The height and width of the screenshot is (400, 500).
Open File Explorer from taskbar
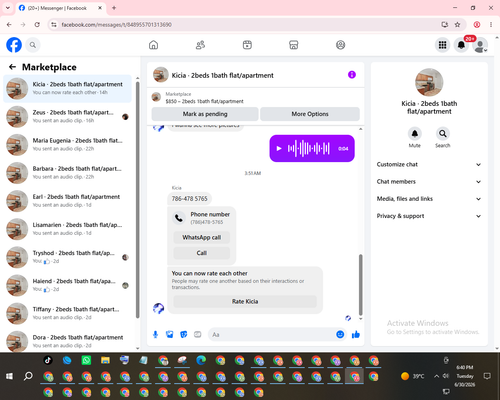tap(105, 360)
